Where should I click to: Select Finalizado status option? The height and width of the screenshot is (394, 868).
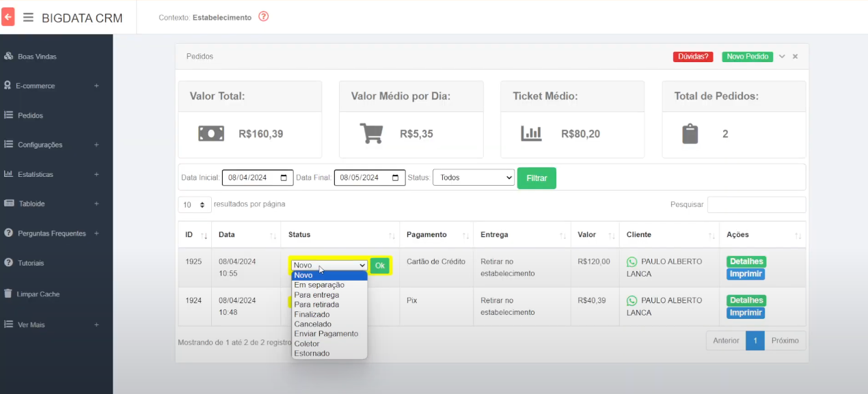329,314
